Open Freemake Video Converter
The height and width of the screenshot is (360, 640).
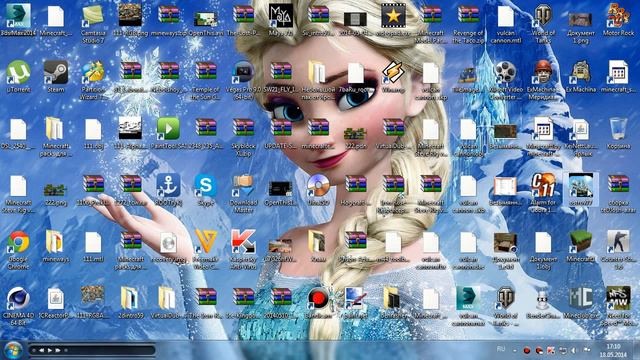(x=206, y=250)
